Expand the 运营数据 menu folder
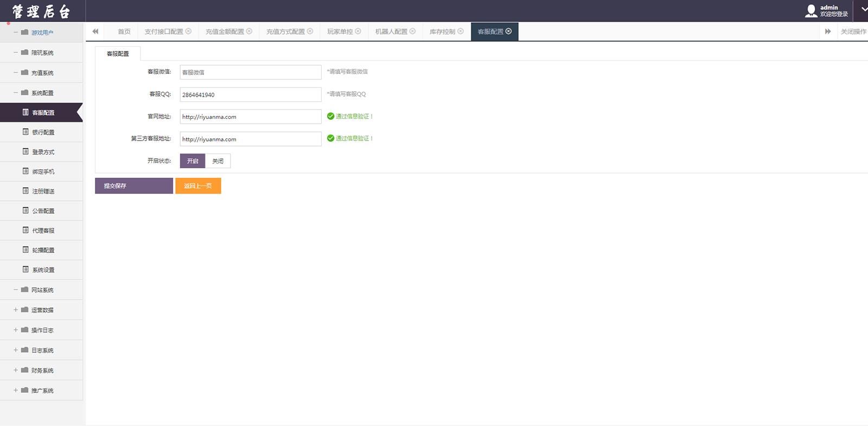The width and height of the screenshot is (868, 426). click(42, 310)
